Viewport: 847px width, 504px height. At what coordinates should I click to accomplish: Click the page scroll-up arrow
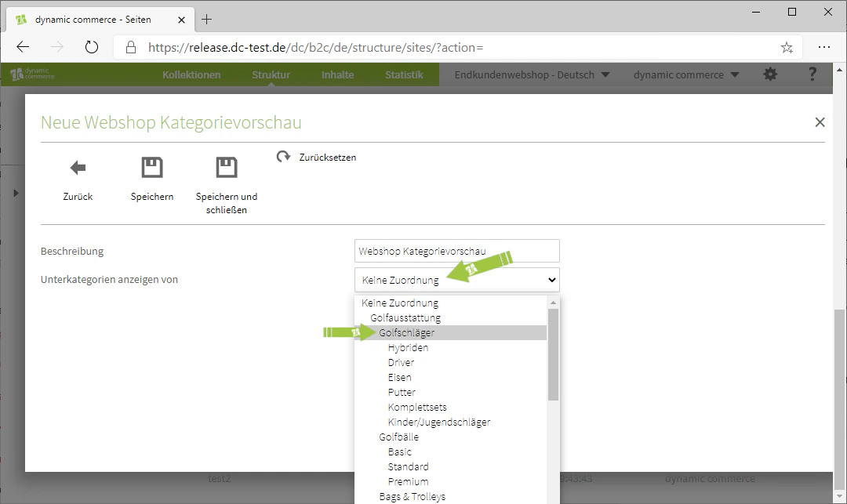pyautogui.click(x=839, y=70)
